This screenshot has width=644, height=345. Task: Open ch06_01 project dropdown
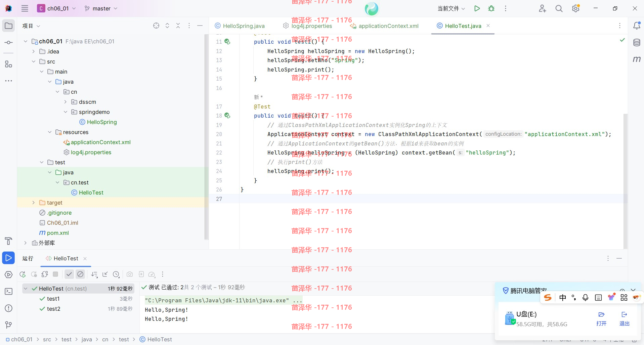point(56,8)
